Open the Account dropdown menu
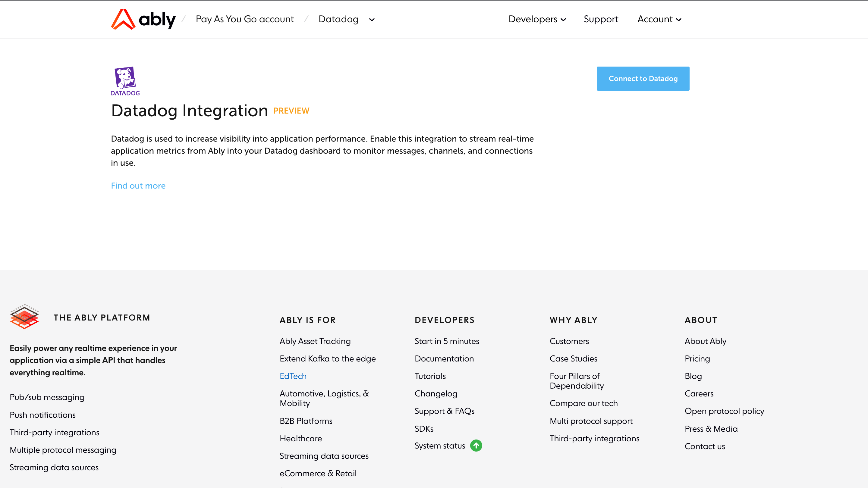The width and height of the screenshot is (868, 488). pos(659,19)
